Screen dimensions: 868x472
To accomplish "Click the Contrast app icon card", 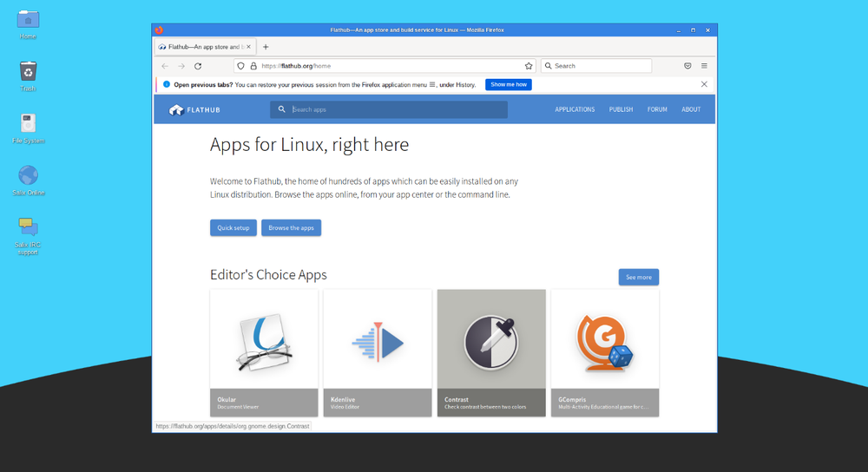I will [491, 353].
